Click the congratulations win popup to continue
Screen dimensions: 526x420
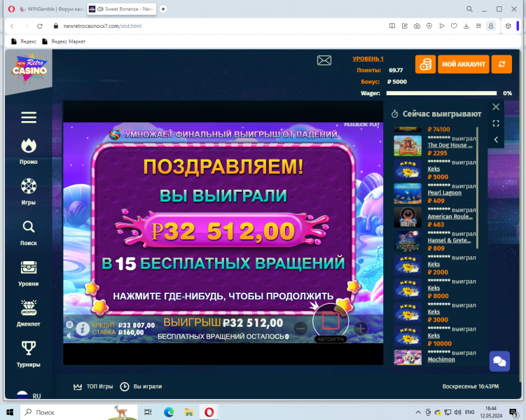[223, 228]
